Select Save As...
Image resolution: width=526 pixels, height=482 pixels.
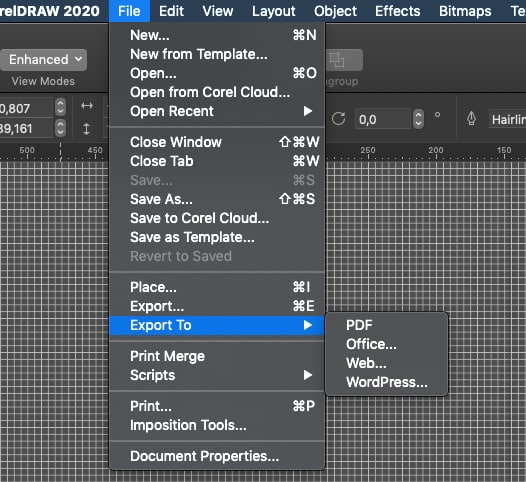217,199
